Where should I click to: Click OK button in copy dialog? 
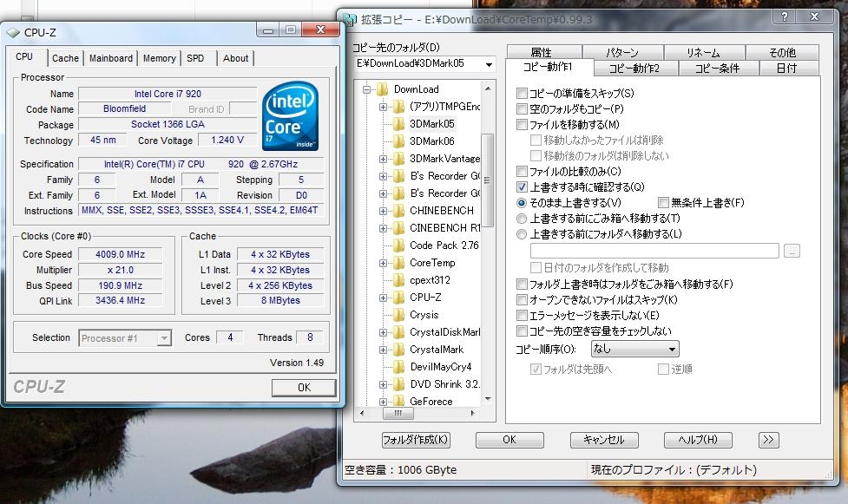509,440
